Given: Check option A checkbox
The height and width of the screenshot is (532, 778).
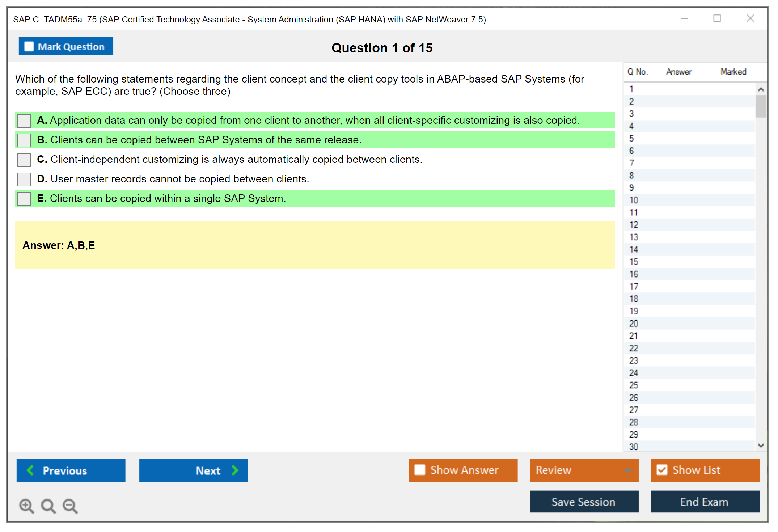Looking at the screenshot, I should tap(24, 121).
